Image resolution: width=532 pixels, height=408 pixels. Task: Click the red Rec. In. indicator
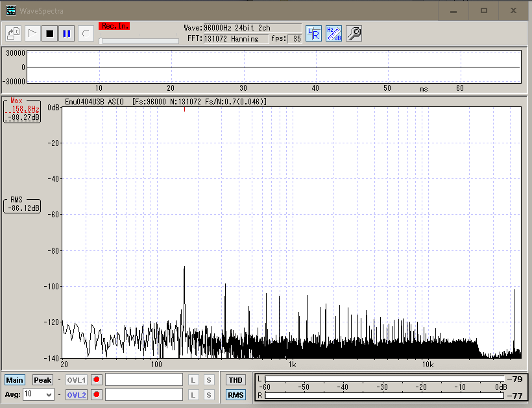click(114, 26)
